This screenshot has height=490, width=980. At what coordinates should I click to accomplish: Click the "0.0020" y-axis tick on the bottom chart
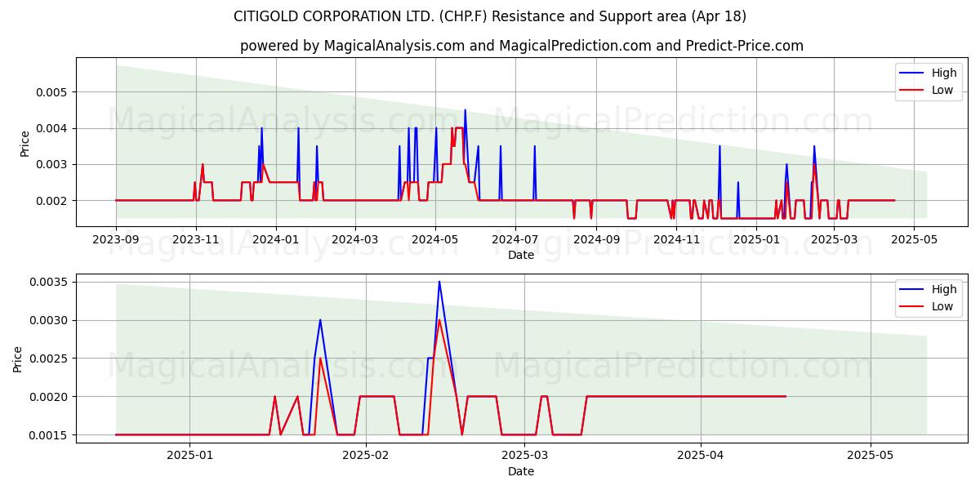[x=48, y=397]
